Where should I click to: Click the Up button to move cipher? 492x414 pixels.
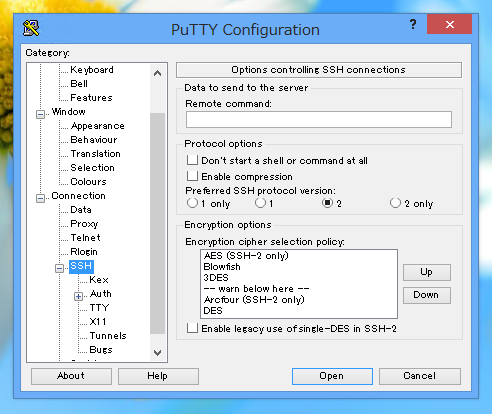tap(427, 272)
